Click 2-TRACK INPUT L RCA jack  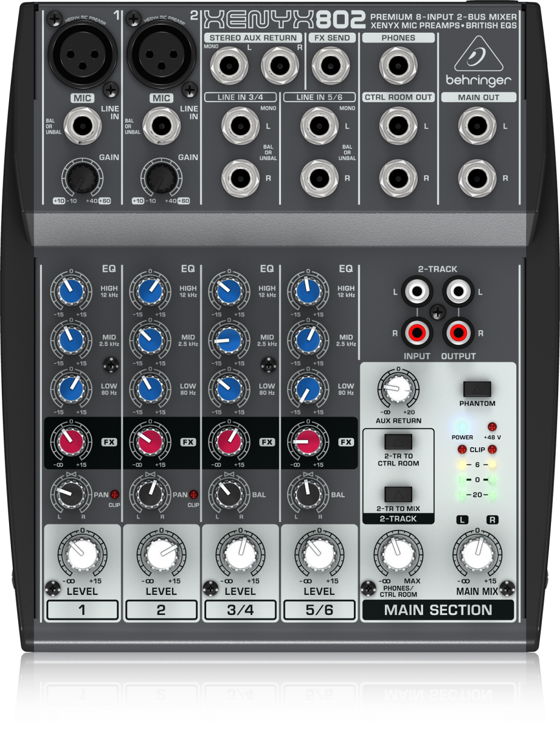[x=417, y=292]
